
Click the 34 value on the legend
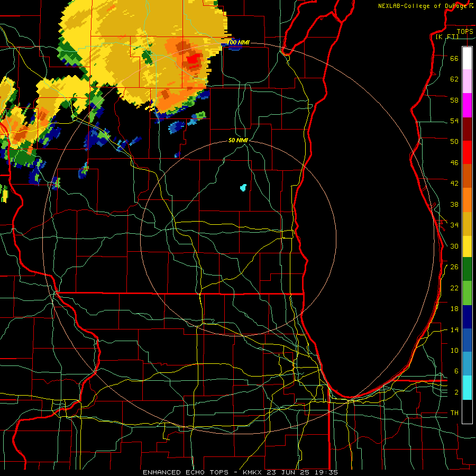pos(454,225)
